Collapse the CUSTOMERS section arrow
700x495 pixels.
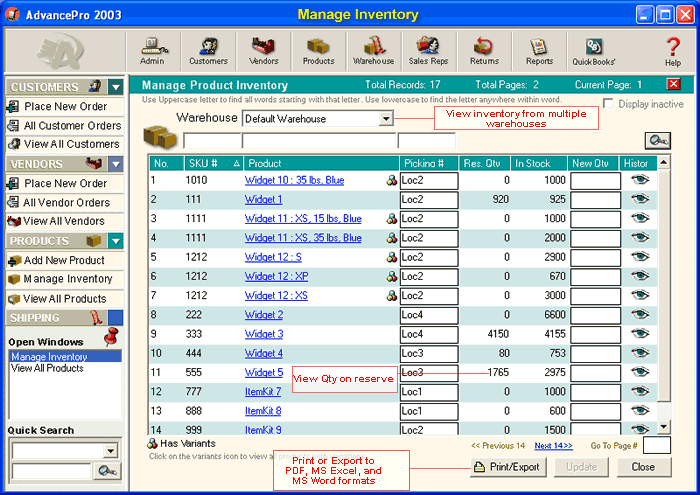click(x=116, y=87)
